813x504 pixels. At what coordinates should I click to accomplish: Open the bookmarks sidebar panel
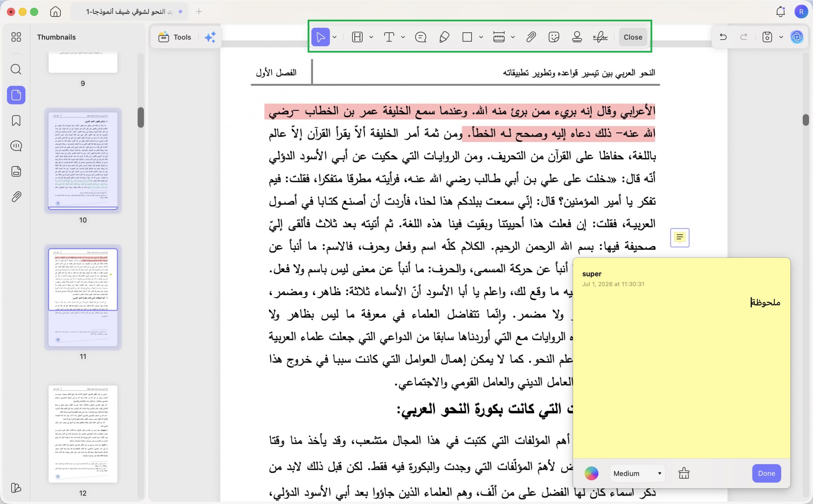click(x=16, y=121)
